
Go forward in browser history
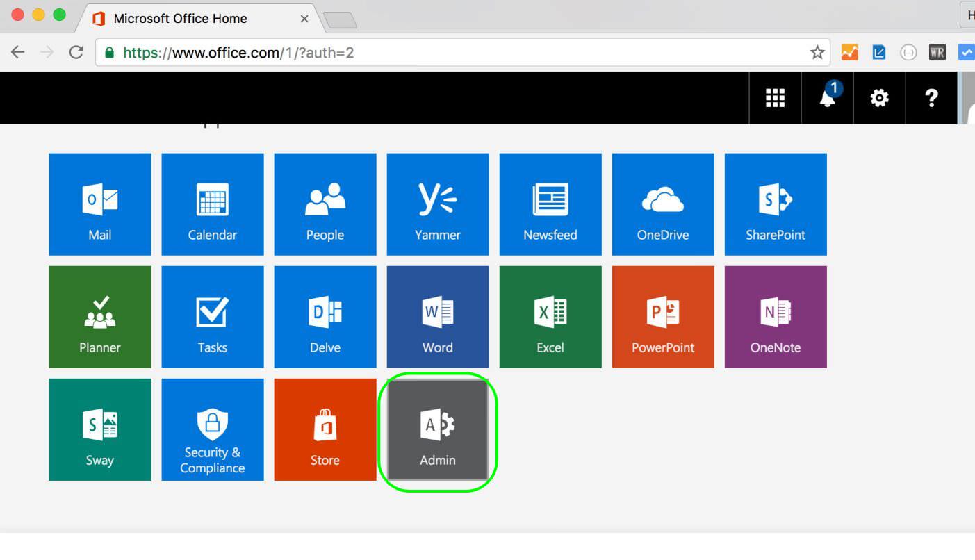pos(47,52)
